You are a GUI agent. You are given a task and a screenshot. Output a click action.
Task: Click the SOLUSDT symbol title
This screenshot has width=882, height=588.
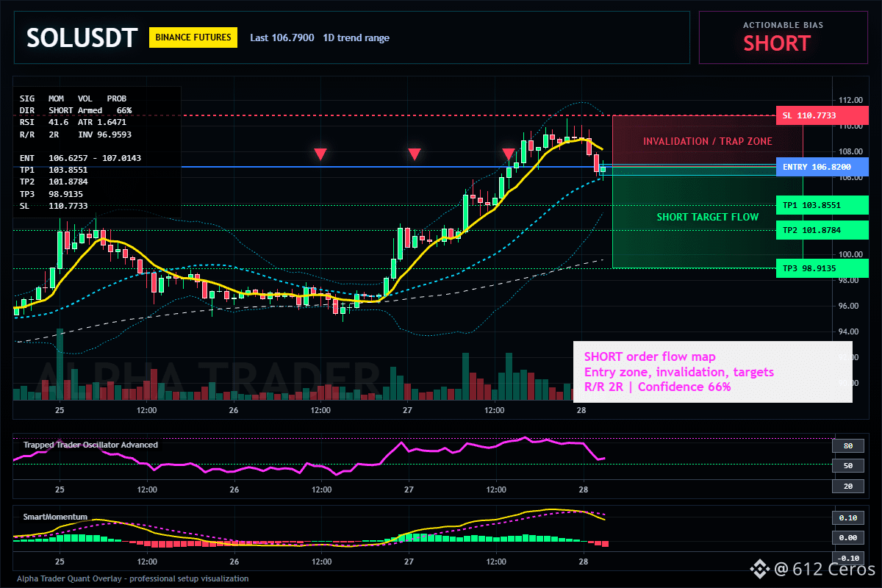[x=82, y=38]
